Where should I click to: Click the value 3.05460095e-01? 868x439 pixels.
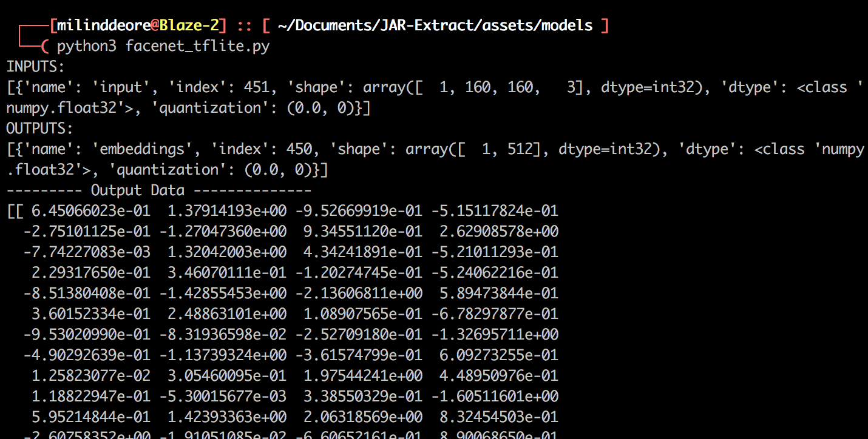[x=227, y=376]
